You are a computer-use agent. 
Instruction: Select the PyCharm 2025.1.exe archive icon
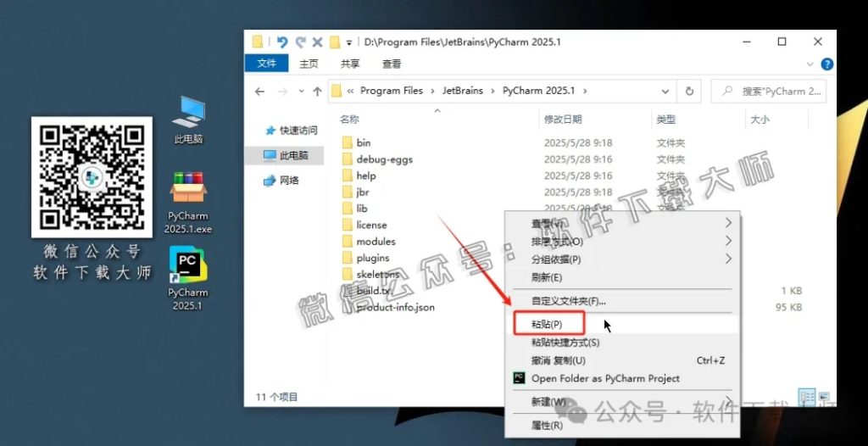tap(188, 203)
